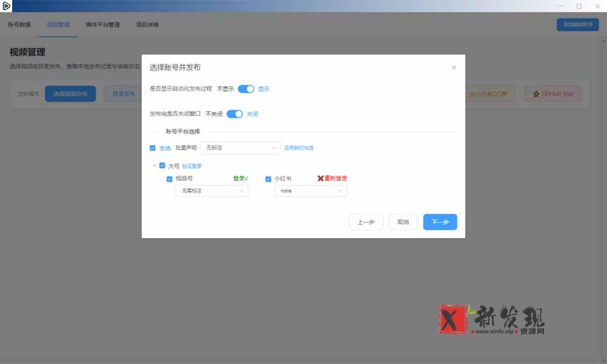Toggle the 发布完是否关闭窗口 switch
607x364 pixels.
[234, 114]
